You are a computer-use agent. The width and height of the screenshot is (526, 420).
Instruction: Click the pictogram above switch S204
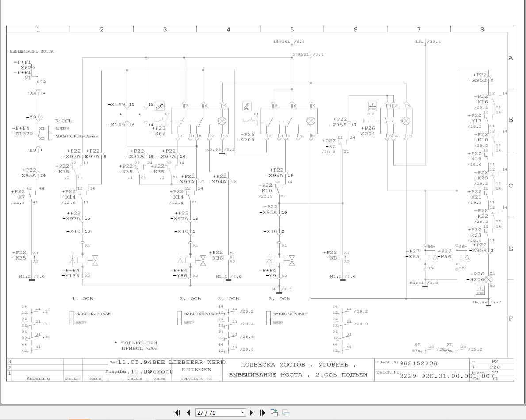coord(372,106)
